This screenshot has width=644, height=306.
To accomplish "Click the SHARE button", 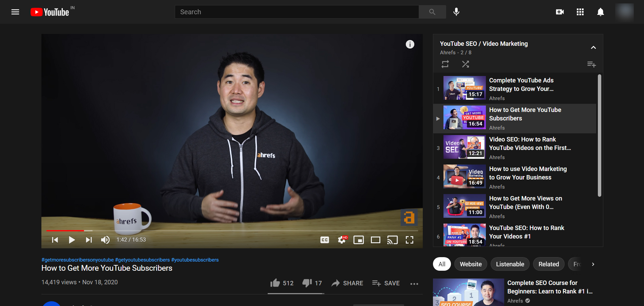I will pyautogui.click(x=347, y=283).
